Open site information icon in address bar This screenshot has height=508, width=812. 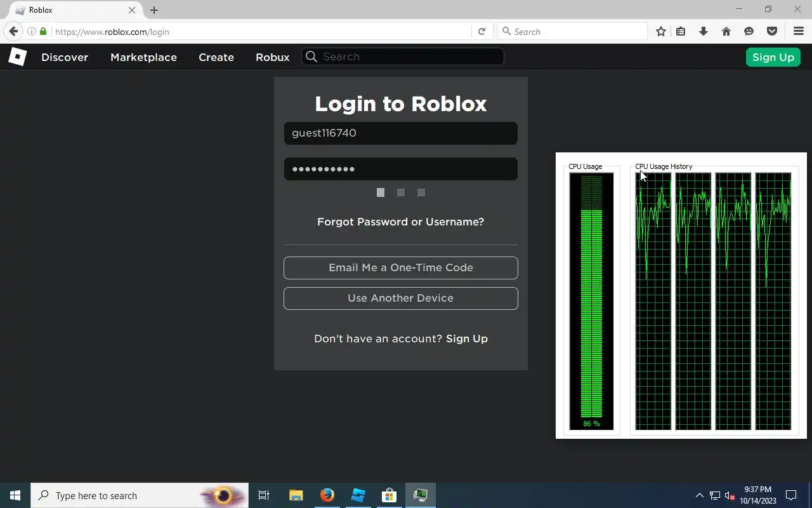pyautogui.click(x=31, y=32)
